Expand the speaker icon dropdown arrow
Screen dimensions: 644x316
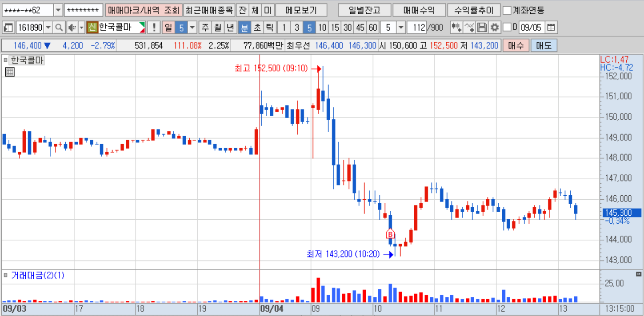click(x=81, y=28)
